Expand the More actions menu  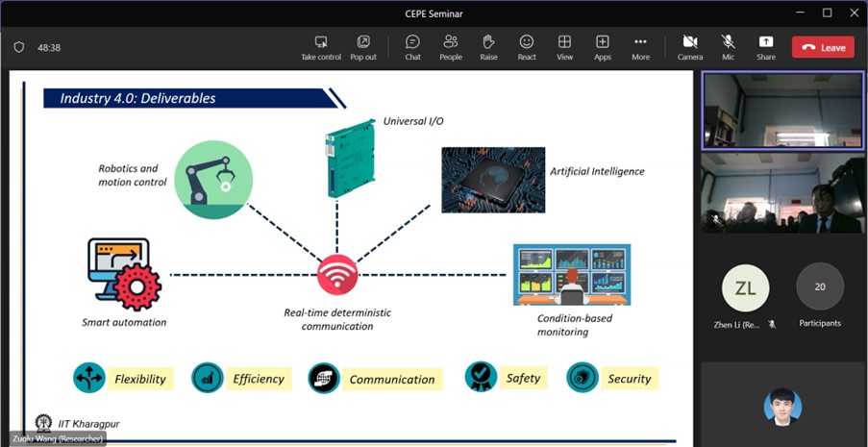coord(640,42)
